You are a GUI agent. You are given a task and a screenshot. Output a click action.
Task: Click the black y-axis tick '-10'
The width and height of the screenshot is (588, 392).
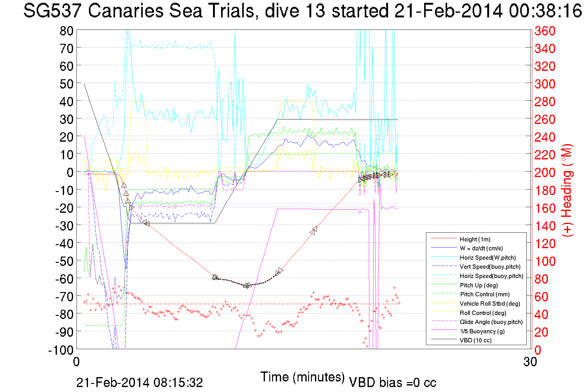click(x=64, y=190)
